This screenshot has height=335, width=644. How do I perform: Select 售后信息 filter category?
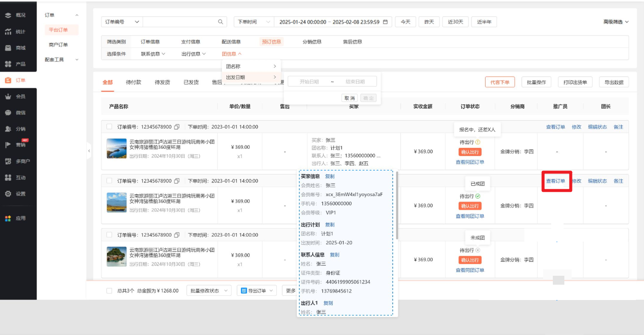point(352,42)
